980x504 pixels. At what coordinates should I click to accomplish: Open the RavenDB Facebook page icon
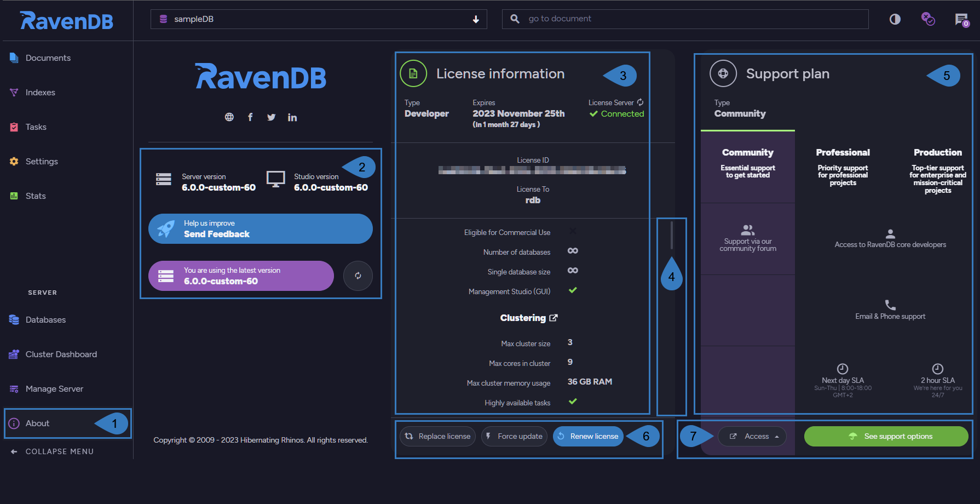250,117
